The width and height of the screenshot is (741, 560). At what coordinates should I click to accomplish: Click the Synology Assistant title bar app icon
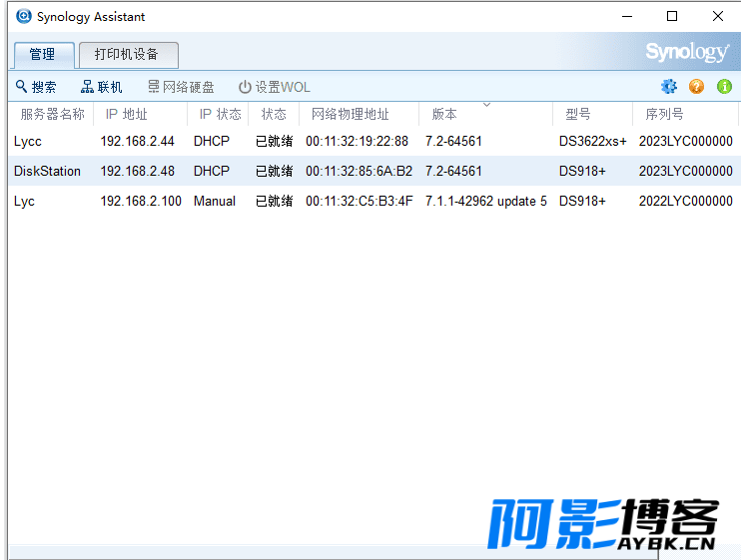pyautogui.click(x=24, y=17)
